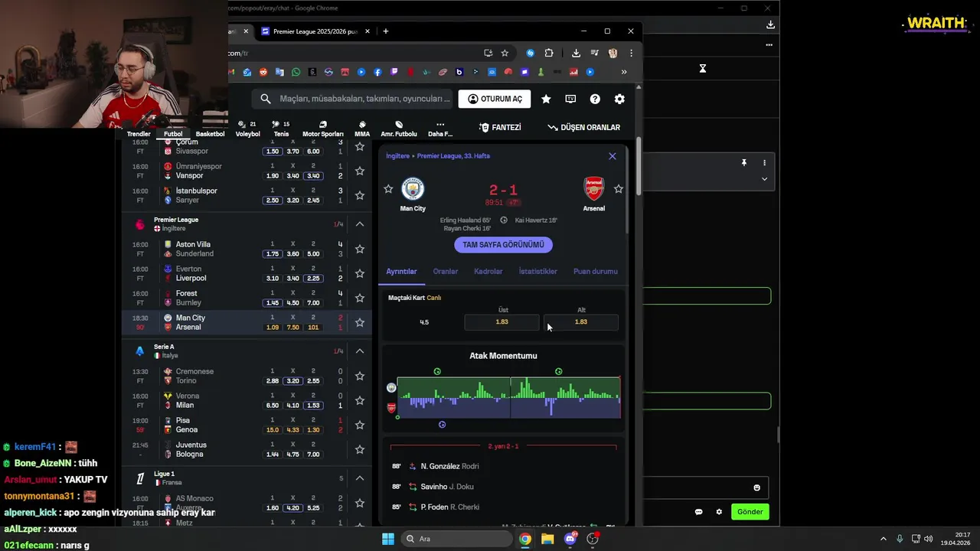Viewport: 980px width, 551px height.
Task: Expand the Daha F... more sports menu
Action: pos(440,129)
